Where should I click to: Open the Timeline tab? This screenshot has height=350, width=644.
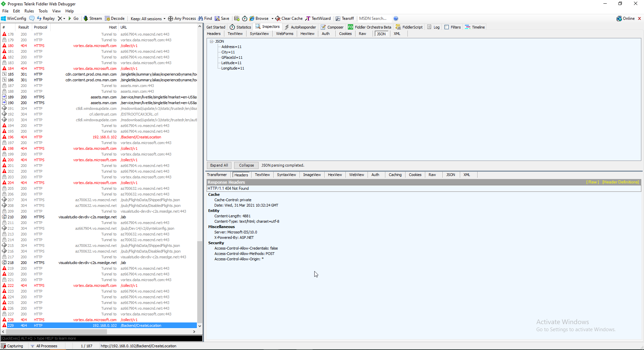[475, 27]
